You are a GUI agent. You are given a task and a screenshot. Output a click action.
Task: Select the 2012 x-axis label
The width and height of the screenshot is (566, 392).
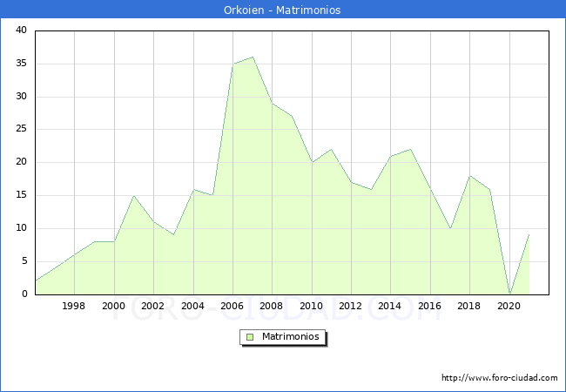351,306
